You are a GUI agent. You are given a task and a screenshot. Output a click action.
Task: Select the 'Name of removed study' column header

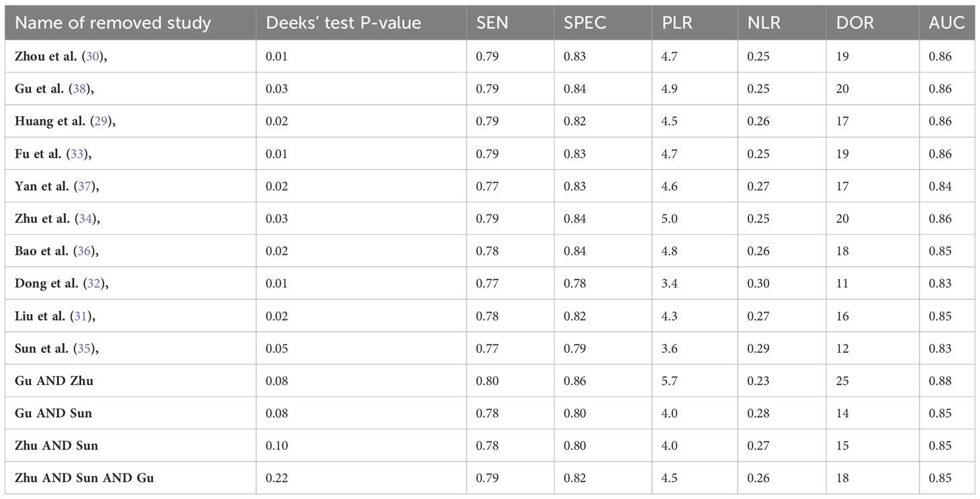click(113, 23)
